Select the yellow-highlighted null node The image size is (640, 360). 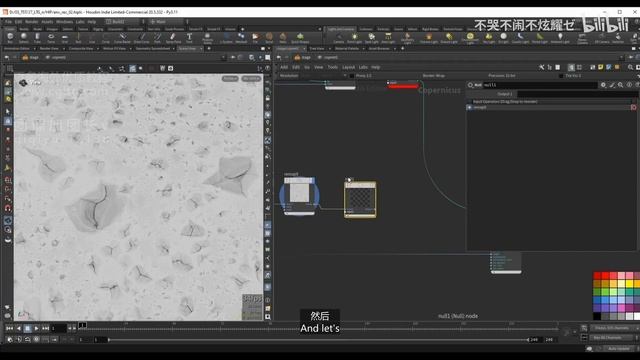[x=360, y=199]
